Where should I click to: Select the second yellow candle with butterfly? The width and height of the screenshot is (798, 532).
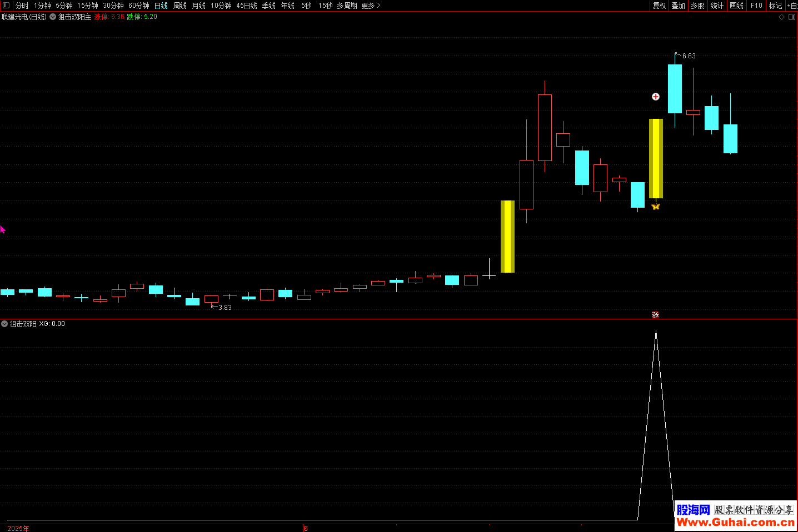click(x=656, y=158)
